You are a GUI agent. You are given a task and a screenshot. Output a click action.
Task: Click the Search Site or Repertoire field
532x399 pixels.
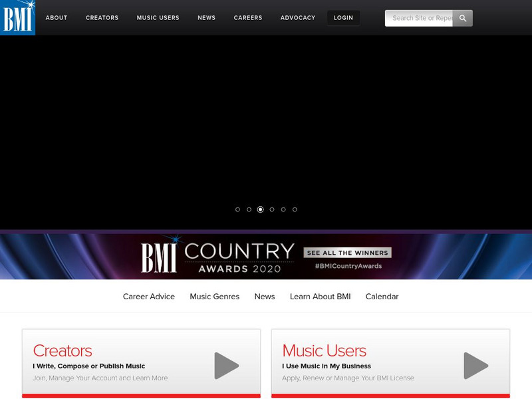pos(419,18)
